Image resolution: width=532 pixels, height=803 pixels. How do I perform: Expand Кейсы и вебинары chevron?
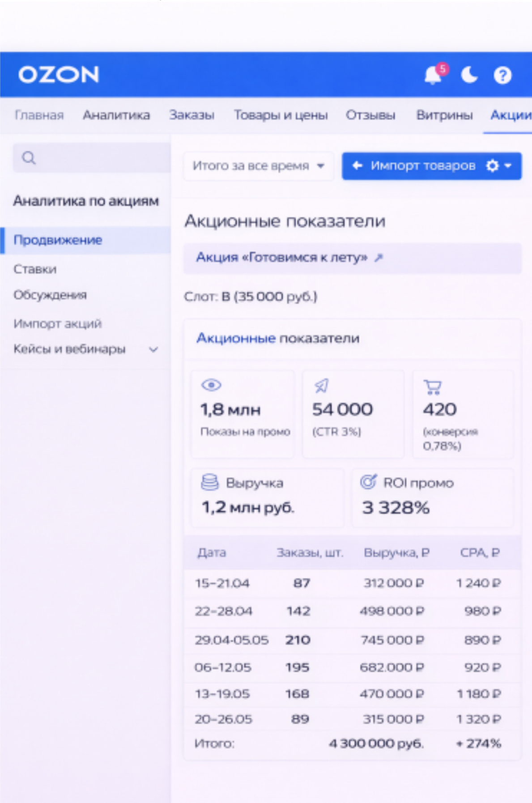153,349
